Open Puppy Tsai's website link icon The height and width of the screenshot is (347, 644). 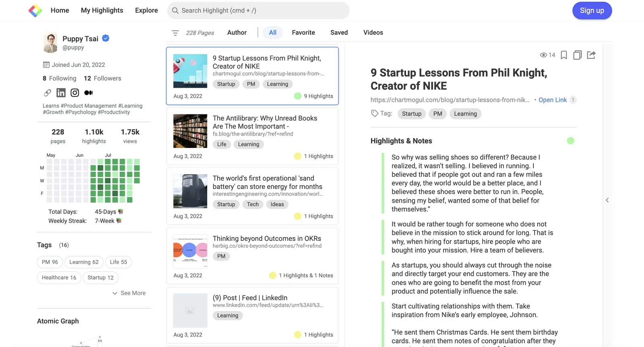tap(47, 93)
